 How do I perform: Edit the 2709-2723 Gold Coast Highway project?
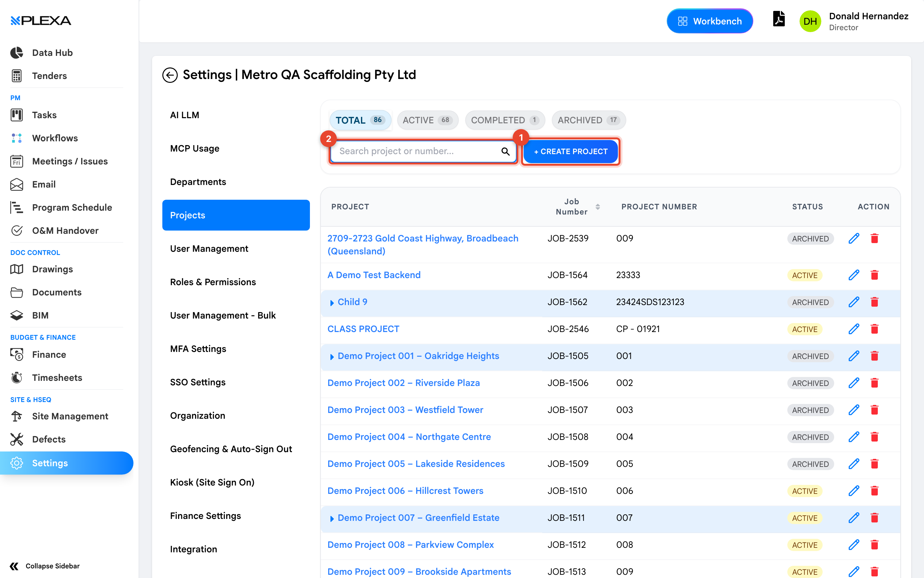coord(854,238)
